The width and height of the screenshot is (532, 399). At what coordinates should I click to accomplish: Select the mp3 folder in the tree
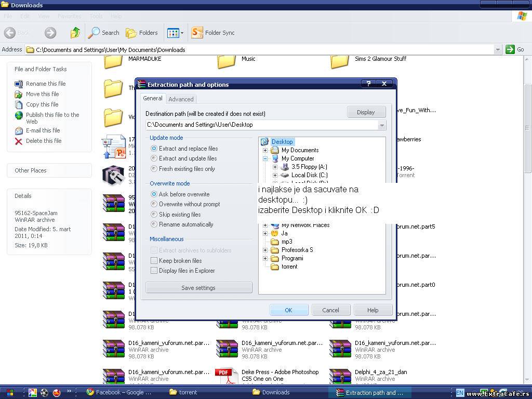(x=282, y=242)
